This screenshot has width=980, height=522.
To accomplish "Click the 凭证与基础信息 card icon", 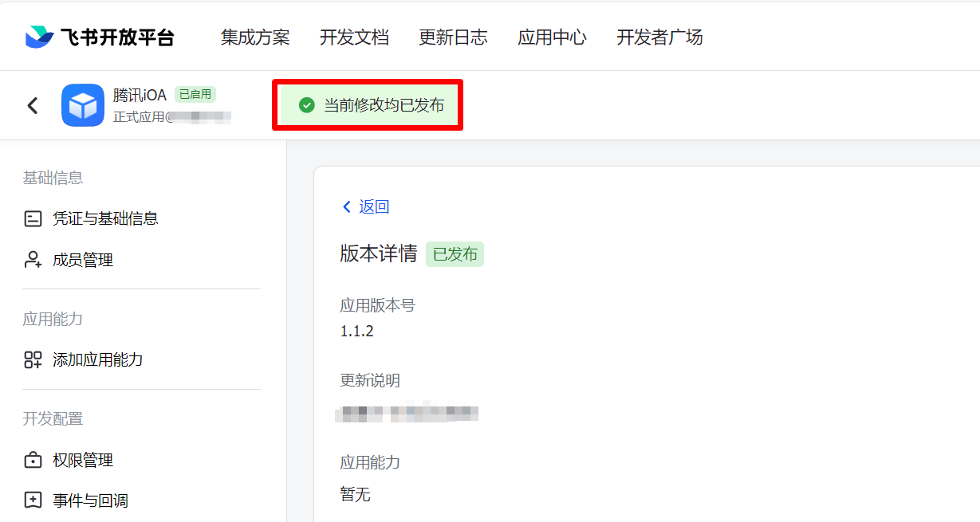I will [33, 218].
